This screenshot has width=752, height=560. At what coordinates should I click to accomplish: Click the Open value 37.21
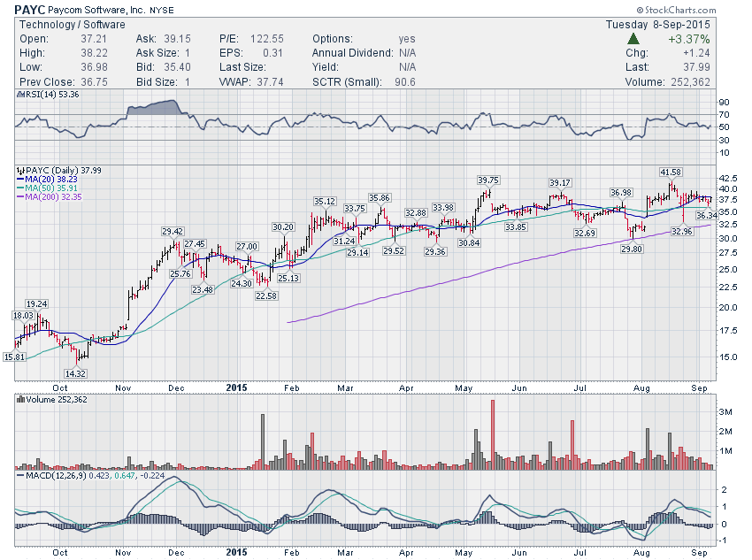(94, 39)
